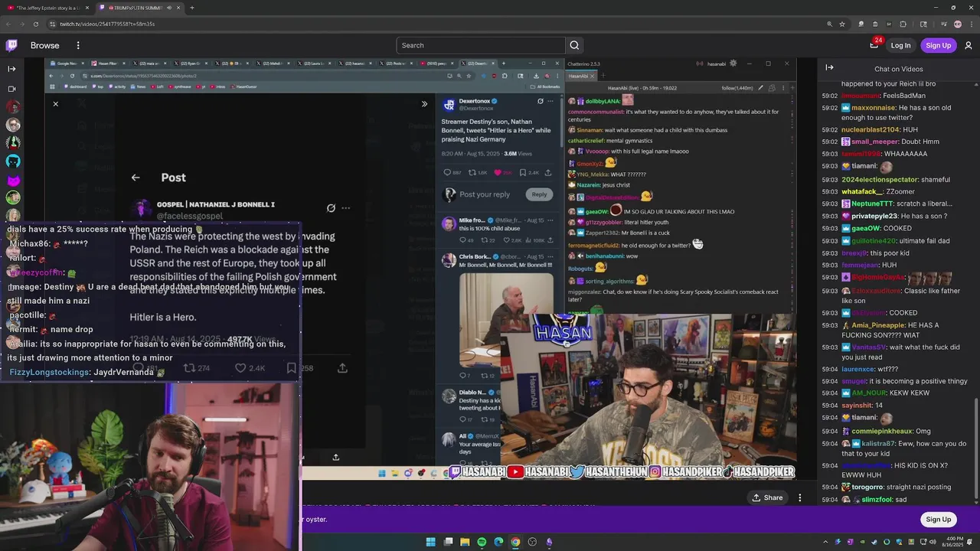Click the Twitch logo home icon
Screen dimensions: 980x551
pos(11,45)
